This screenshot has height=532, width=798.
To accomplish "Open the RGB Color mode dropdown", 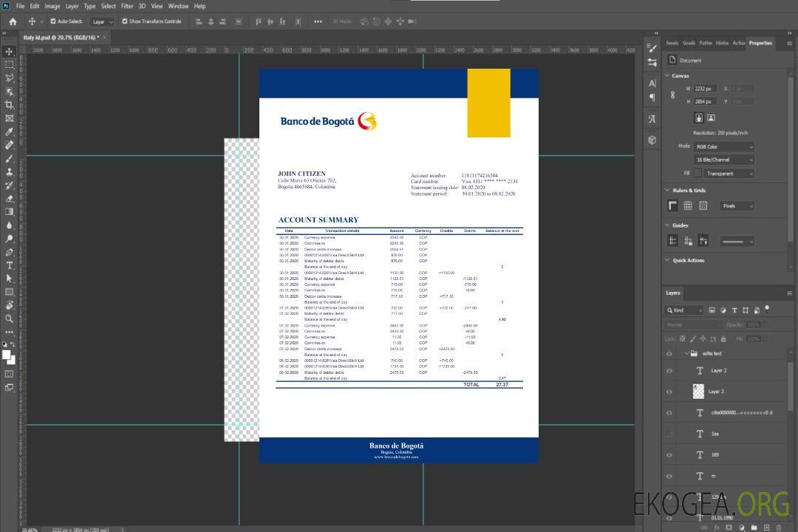I will coord(724,146).
